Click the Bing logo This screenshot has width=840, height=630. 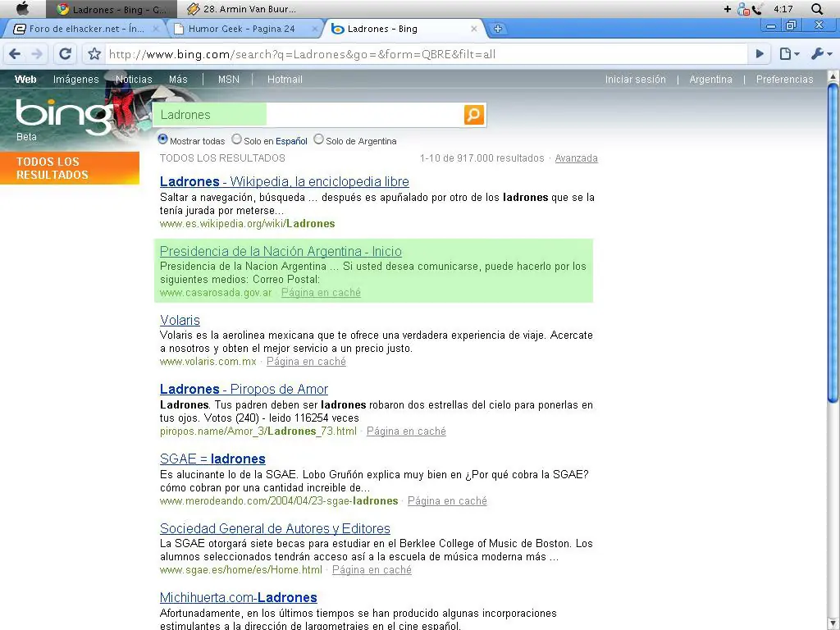[x=64, y=116]
